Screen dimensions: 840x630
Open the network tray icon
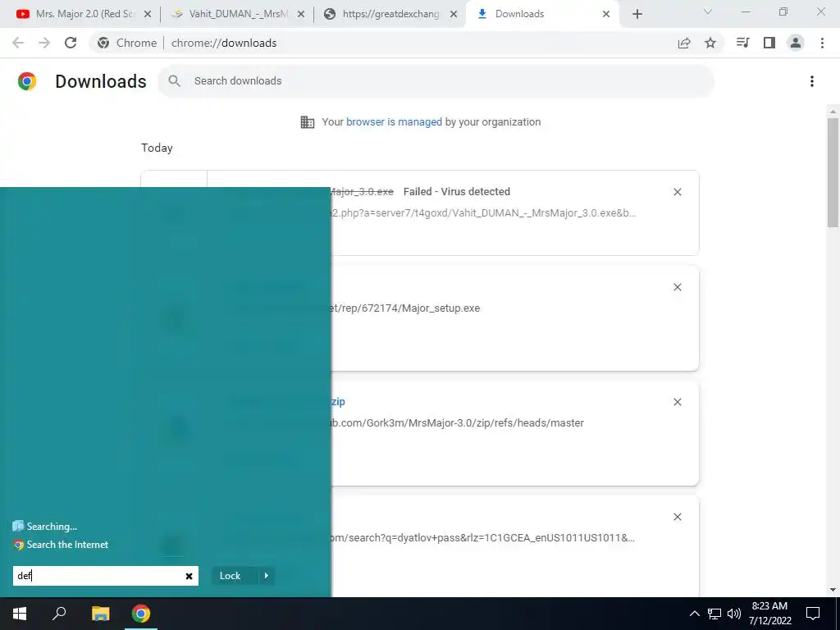click(714, 614)
